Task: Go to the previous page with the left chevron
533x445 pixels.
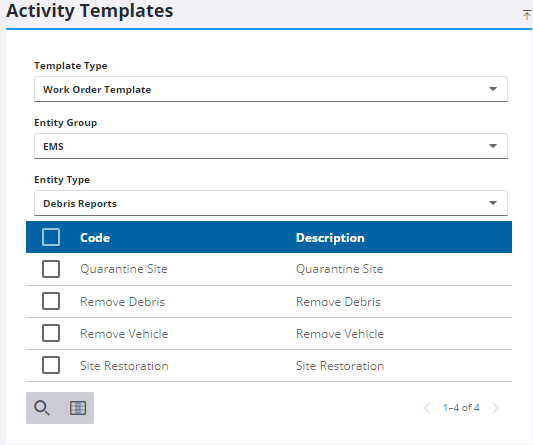Action: tap(427, 408)
